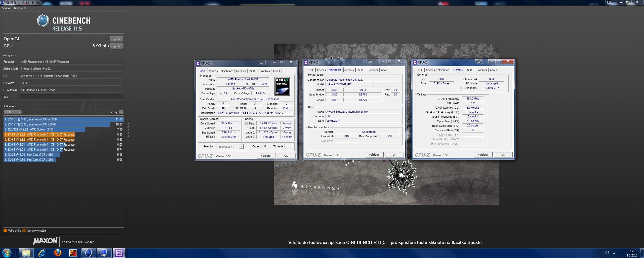Click tools icon in Mainboard CPU-Z title bar
644x258 pixels.
coord(370,61)
